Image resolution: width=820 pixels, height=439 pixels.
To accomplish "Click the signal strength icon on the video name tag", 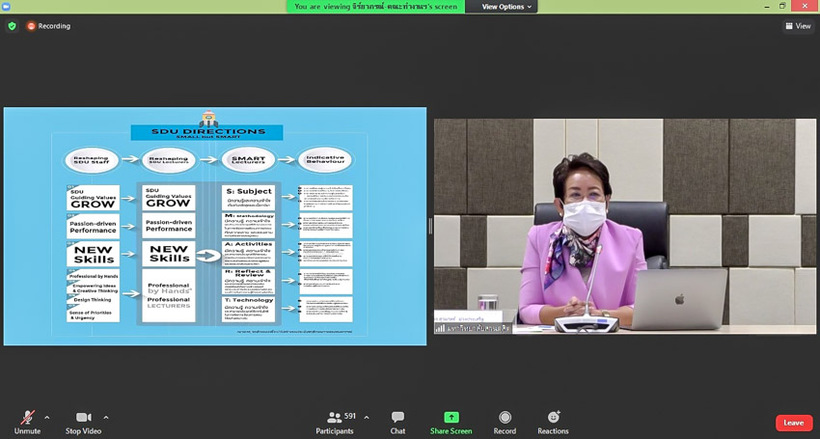I will point(440,328).
